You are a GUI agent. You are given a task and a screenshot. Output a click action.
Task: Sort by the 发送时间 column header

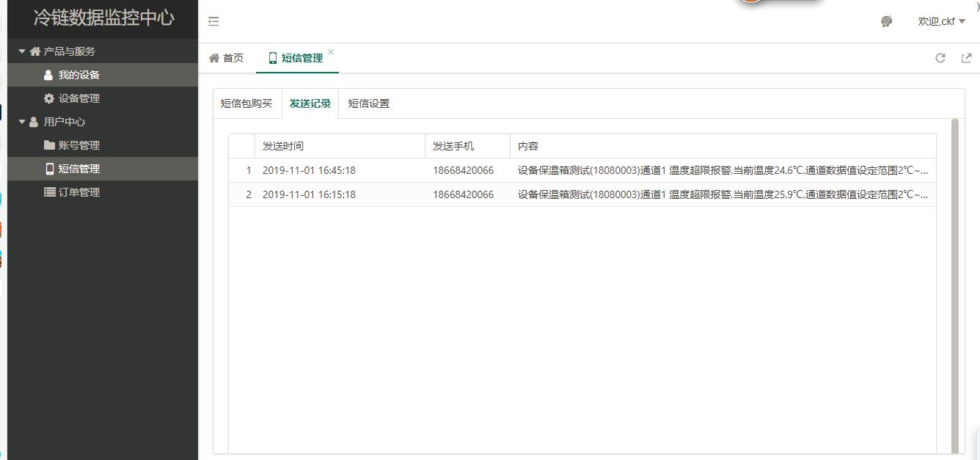(283, 146)
